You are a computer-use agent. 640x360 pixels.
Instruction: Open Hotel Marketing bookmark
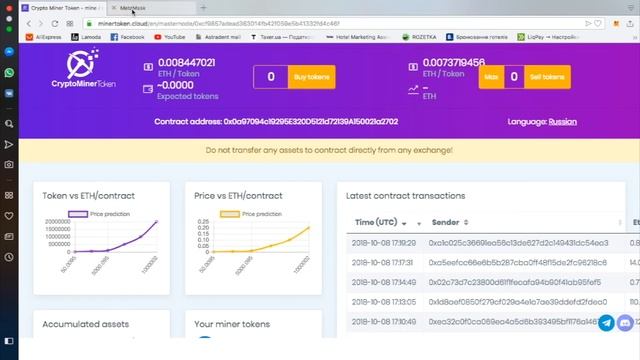coord(359,37)
